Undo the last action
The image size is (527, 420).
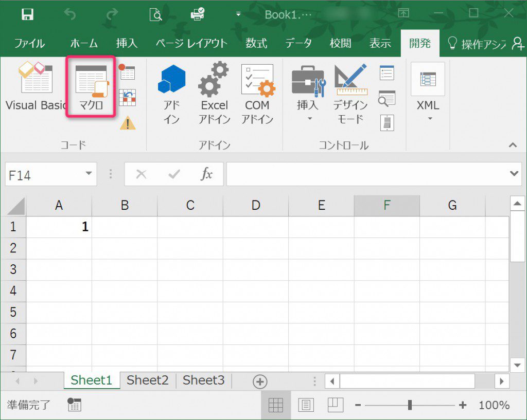point(70,14)
